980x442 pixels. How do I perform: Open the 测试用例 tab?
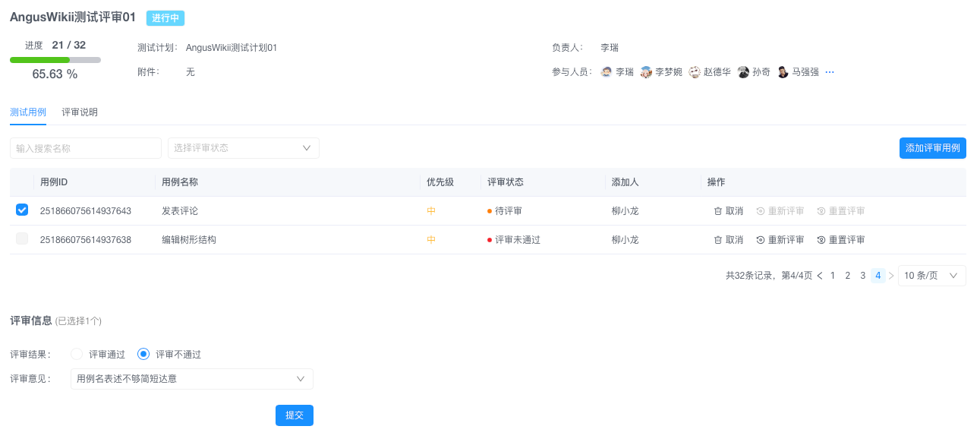click(x=28, y=112)
